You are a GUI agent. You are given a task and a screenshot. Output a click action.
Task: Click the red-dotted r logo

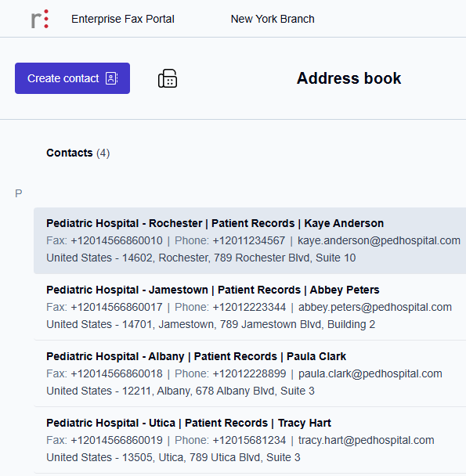tap(40, 19)
